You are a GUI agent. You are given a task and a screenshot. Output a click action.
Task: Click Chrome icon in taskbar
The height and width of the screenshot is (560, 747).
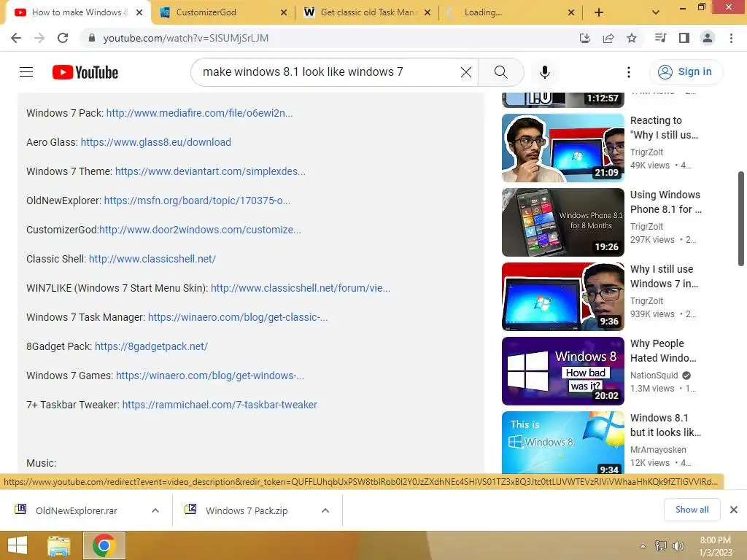pos(104,545)
